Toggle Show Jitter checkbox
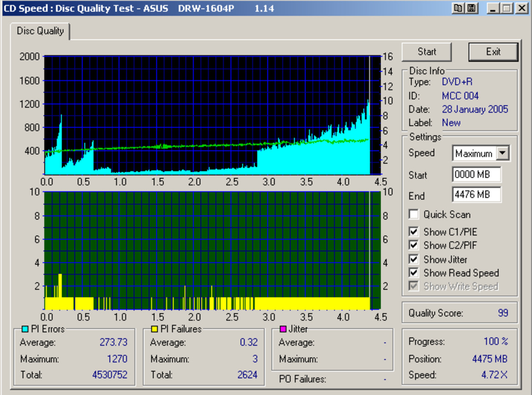 click(x=414, y=259)
